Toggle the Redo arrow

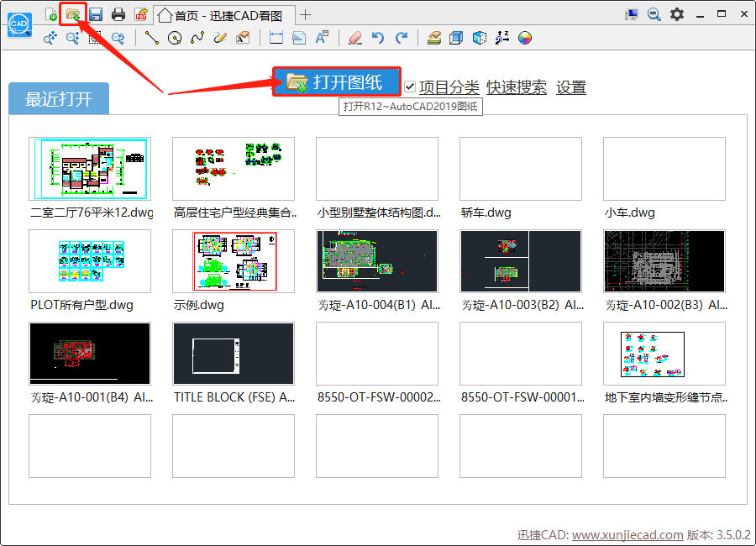tap(401, 38)
